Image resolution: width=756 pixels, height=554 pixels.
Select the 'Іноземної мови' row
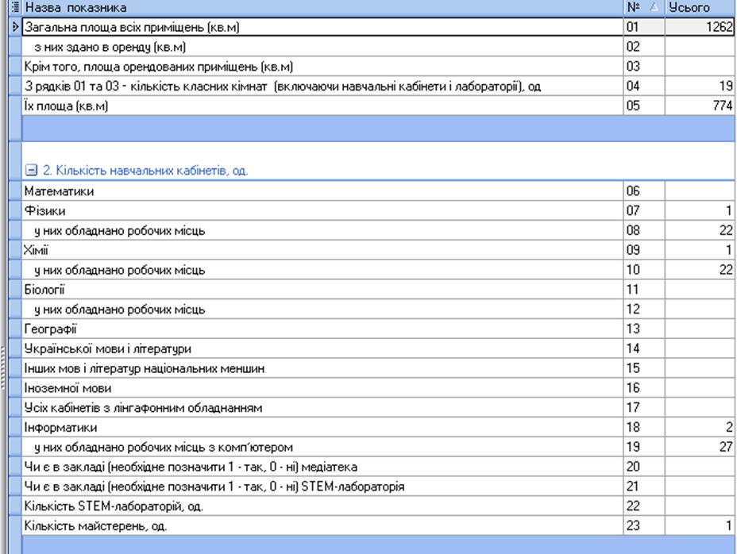coord(318,388)
